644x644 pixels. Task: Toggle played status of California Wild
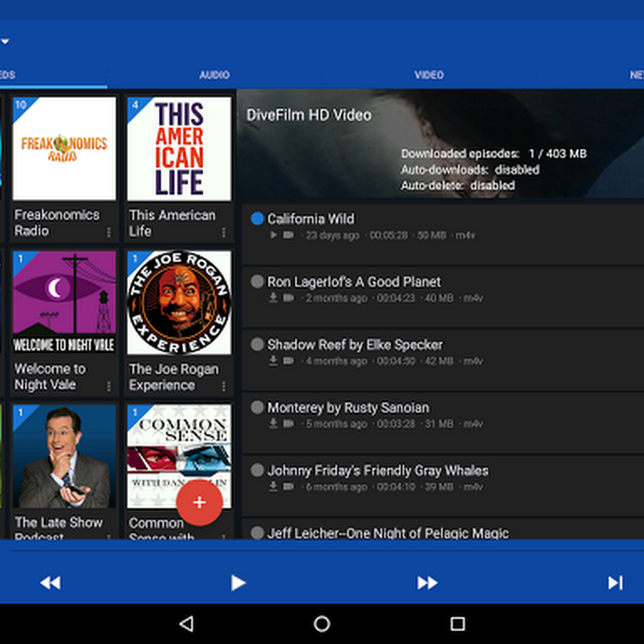(x=257, y=218)
